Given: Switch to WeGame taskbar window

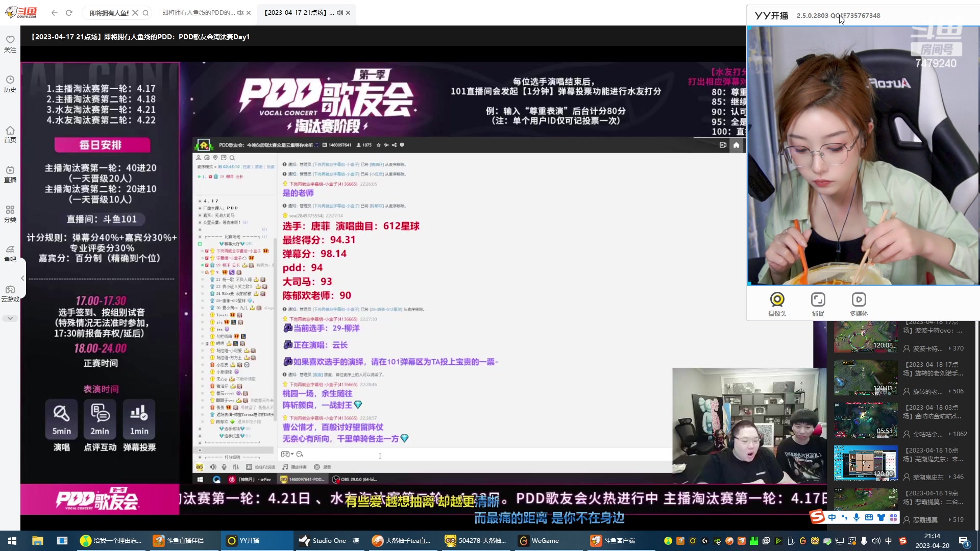Looking at the screenshot, I should pyautogui.click(x=549, y=541).
